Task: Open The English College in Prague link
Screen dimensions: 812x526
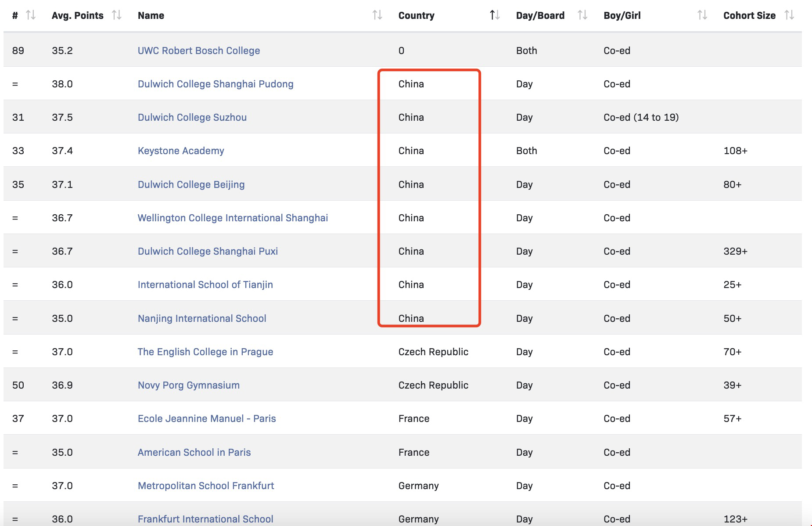Action: coord(205,352)
